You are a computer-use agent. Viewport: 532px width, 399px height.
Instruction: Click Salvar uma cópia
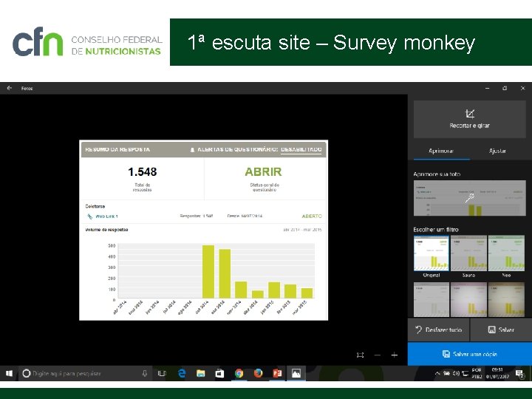[x=470, y=354]
